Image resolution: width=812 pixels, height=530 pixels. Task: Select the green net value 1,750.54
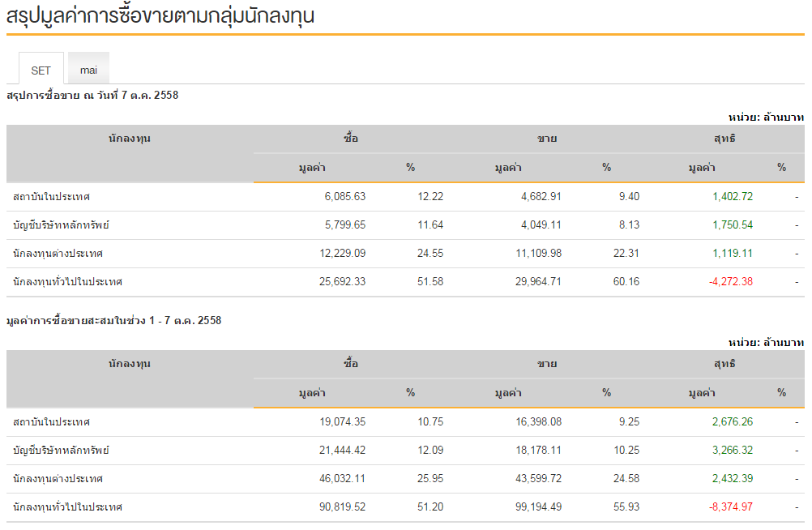[x=733, y=225]
